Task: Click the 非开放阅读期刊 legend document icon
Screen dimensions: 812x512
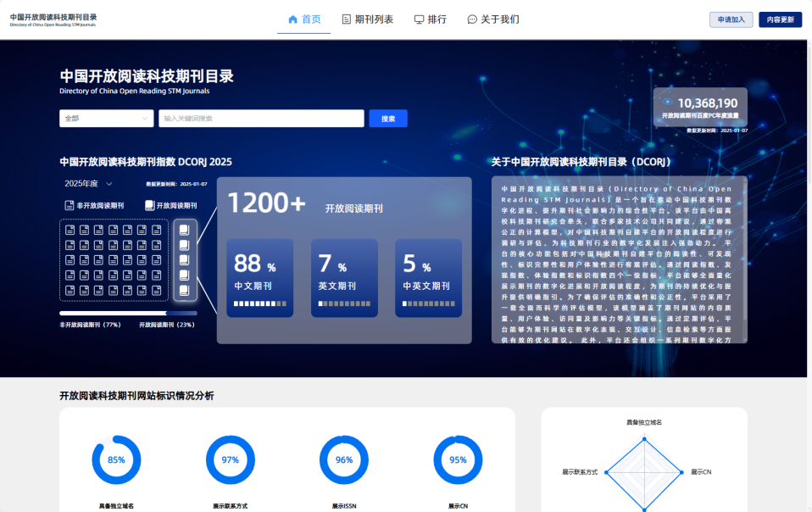Action: pos(70,205)
